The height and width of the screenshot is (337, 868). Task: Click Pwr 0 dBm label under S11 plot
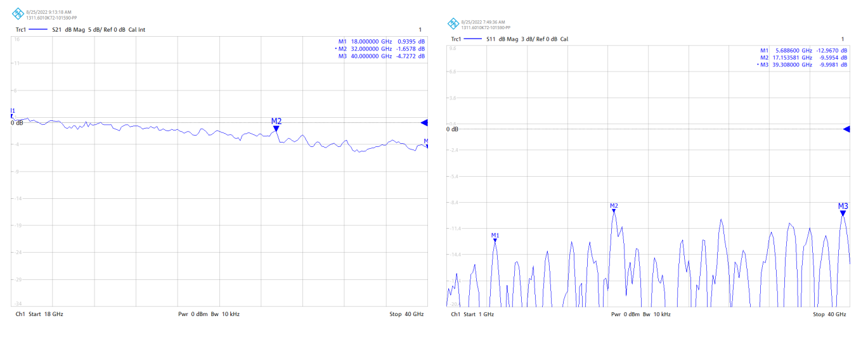625,314
